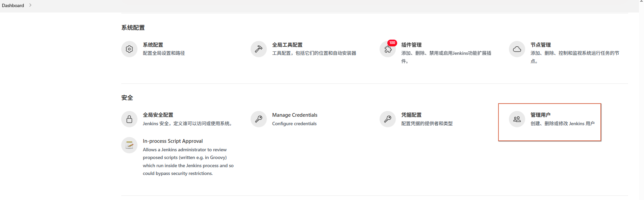This screenshot has width=644, height=200.
Task: Click the 插件管理 puzzle piece icon
Action: (x=388, y=49)
